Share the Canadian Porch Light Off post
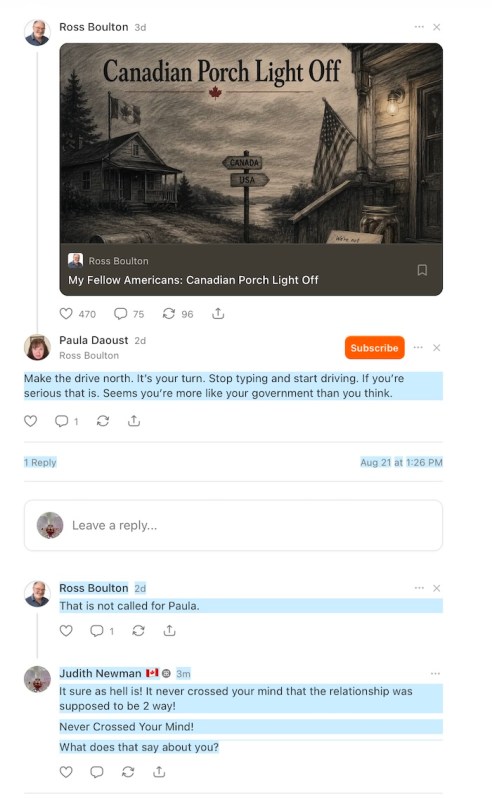 coord(218,313)
